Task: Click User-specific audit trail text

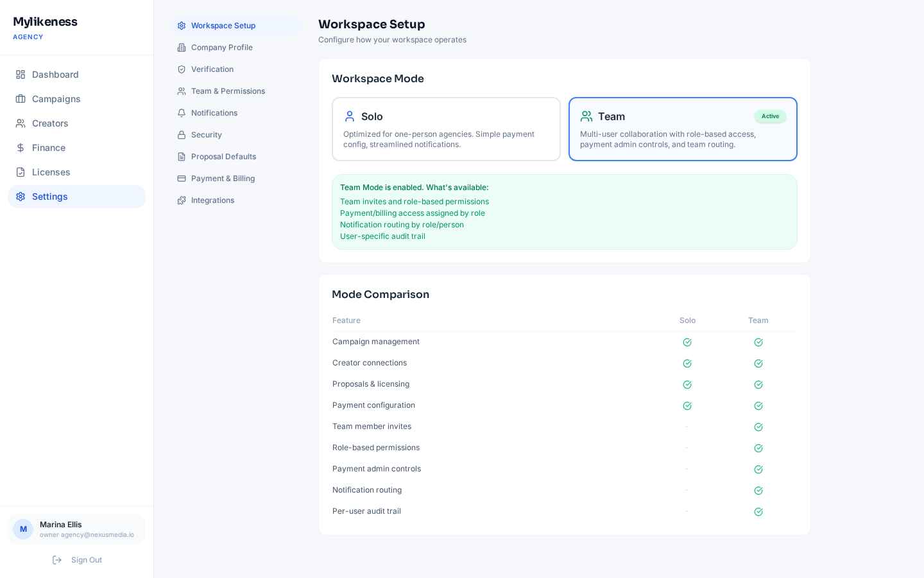Action: (x=382, y=236)
